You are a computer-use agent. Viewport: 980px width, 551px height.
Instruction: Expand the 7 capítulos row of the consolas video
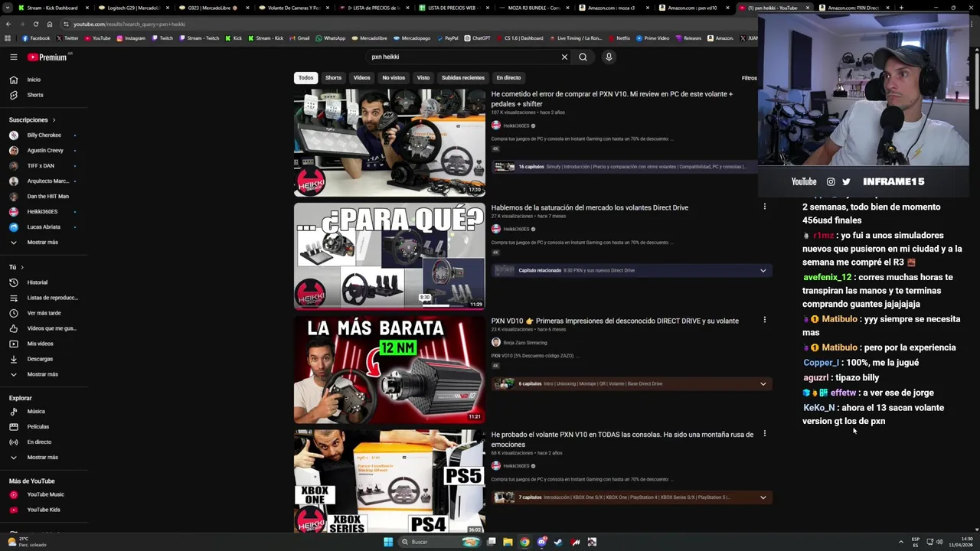(631, 497)
